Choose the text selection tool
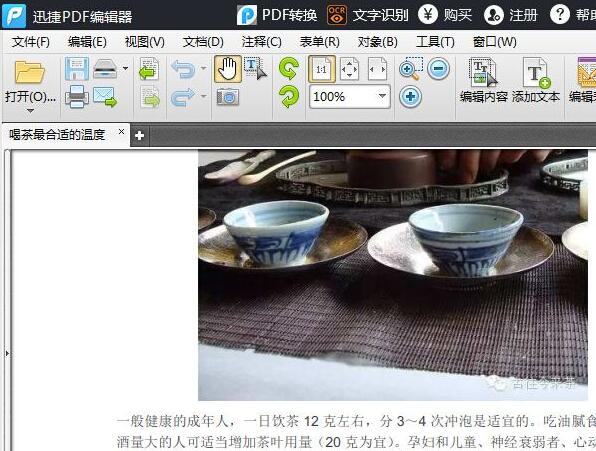The height and width of the screenshot is (451, 596). coord(255,69)
